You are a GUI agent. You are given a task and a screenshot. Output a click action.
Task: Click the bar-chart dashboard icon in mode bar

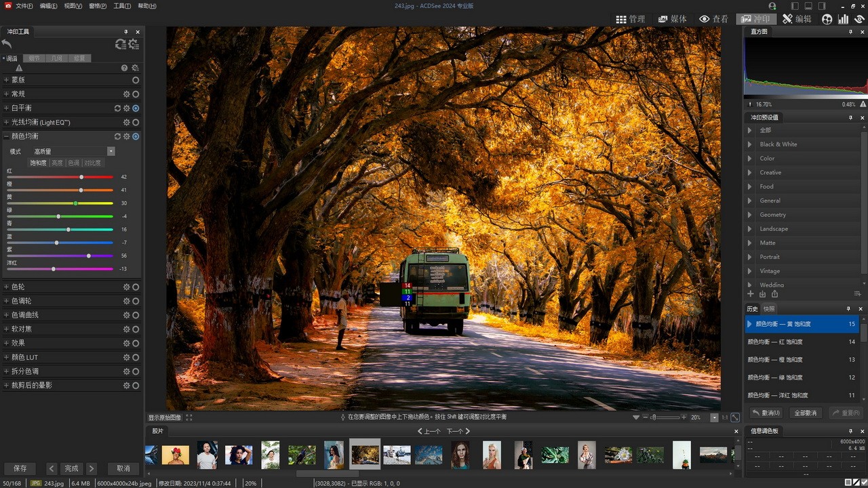[x=843, y=19]
